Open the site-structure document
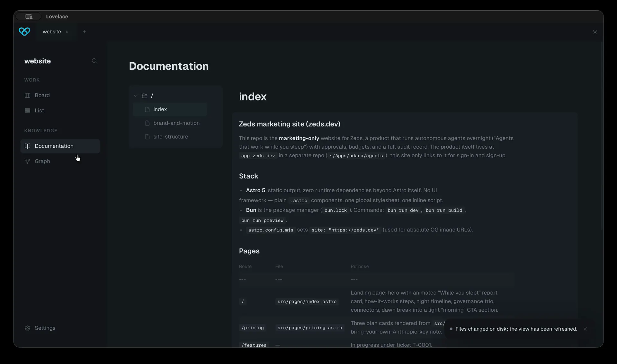Screen dimensions: 617x364 [x=170, y=137]
